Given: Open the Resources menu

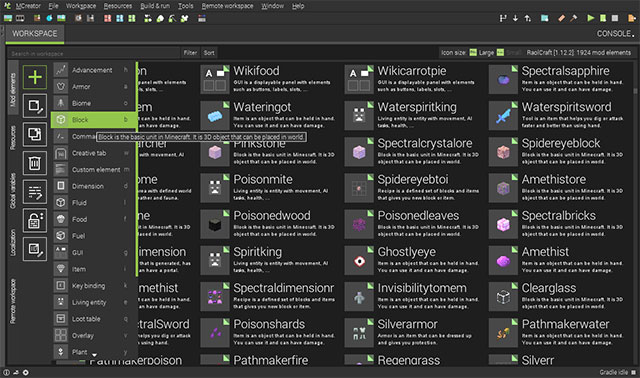Looking at the screenshot, I should (x=118, y=6).
